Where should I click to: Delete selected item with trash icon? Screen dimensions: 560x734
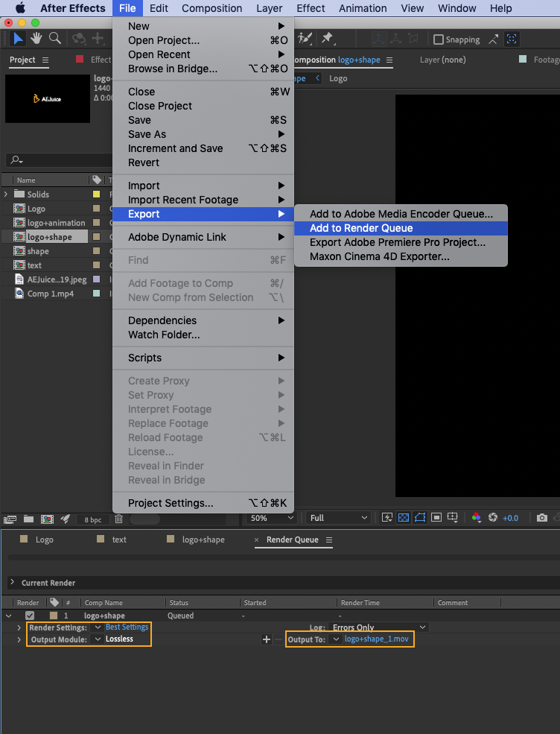pyautogui.click(x=118, y=519)
